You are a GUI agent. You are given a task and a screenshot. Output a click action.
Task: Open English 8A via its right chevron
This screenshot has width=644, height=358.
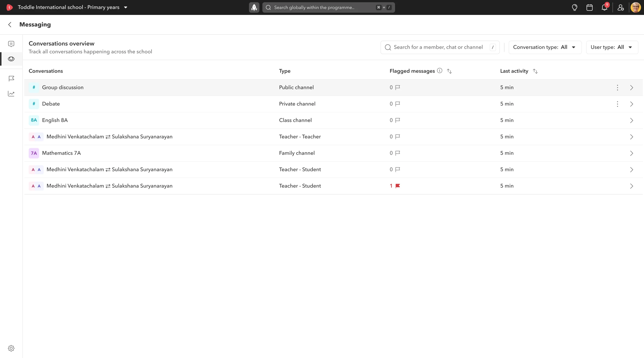632,120
